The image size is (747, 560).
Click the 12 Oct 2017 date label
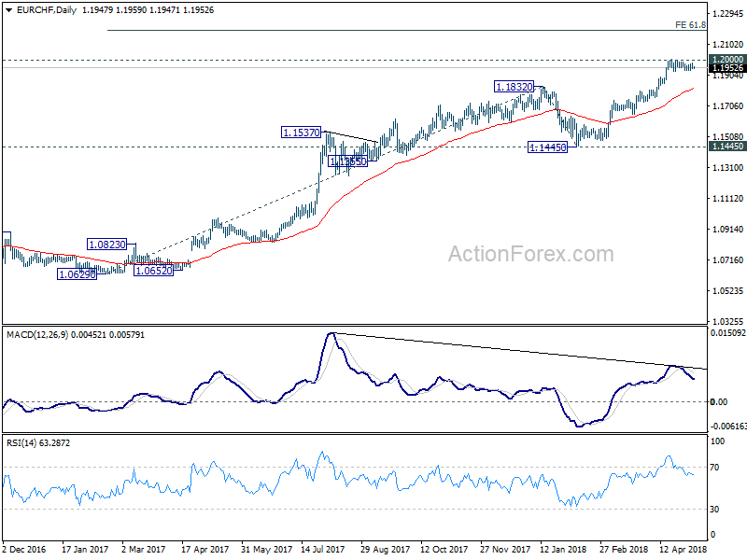click(x=444, y=549)
